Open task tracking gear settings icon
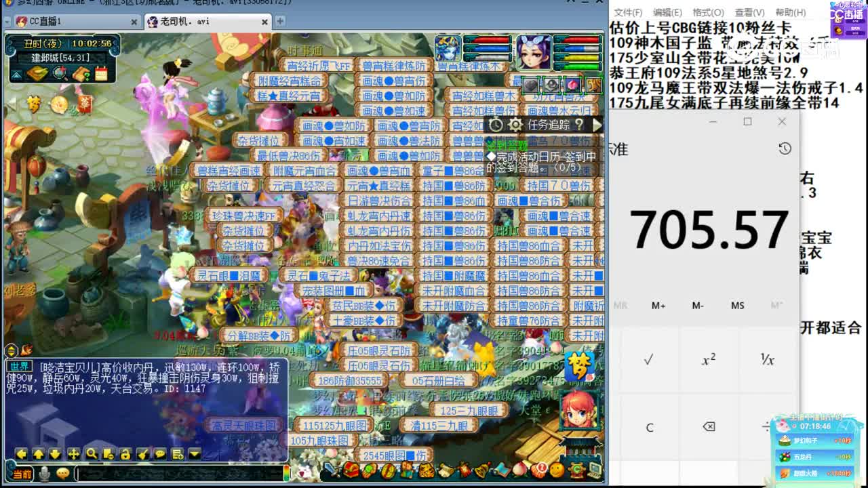 click(x=515, y=125)
